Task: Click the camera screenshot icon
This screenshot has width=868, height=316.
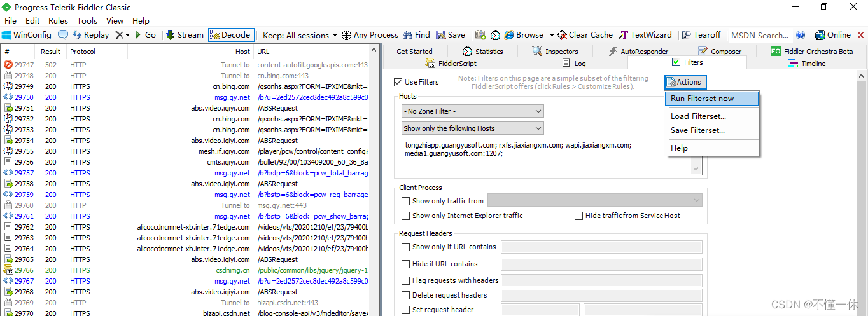Action: [480, 35]
